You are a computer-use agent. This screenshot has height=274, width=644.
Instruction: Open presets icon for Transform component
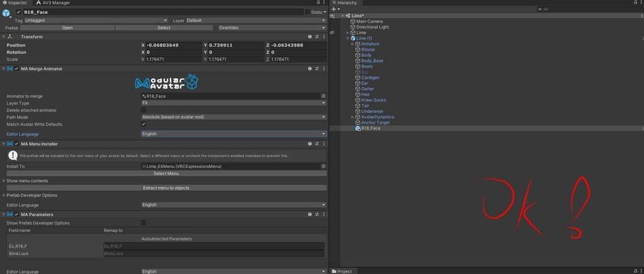[x=317, y=37]
